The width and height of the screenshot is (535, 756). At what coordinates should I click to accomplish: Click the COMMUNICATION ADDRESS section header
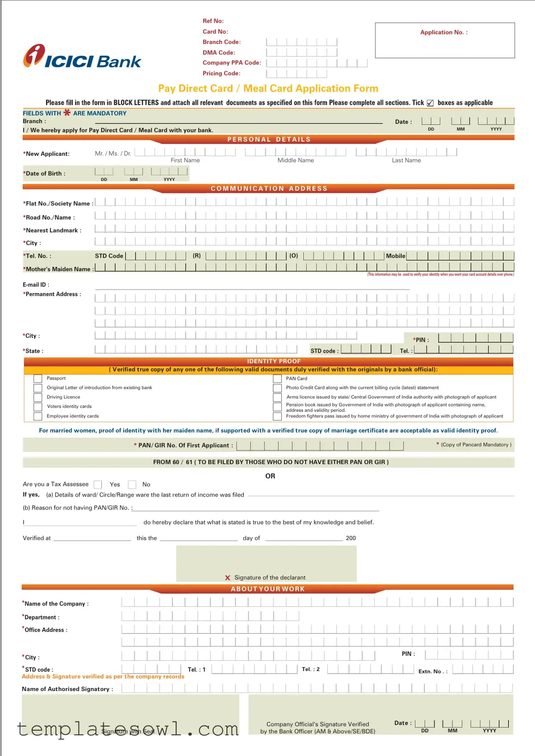click(x=269, y=188)
